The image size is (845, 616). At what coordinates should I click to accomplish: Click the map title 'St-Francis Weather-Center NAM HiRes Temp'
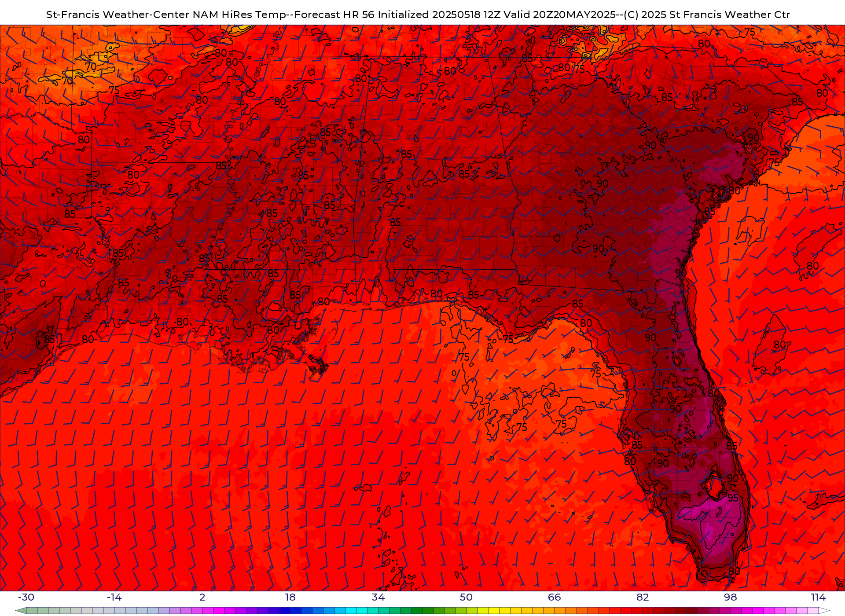[x=166, y=15]
